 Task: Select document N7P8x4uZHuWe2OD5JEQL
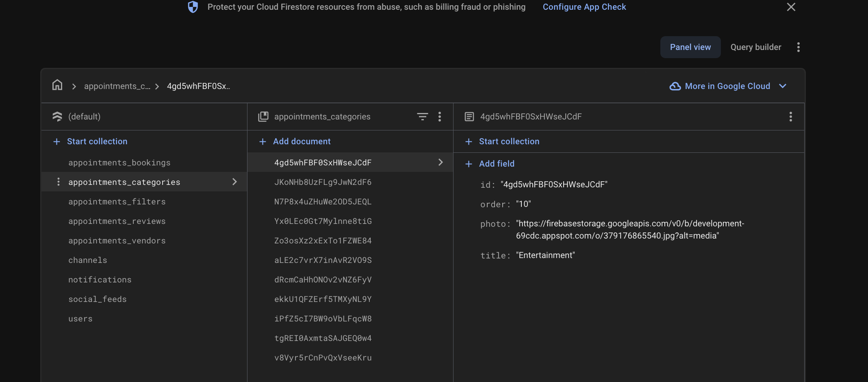click(323, 202)
